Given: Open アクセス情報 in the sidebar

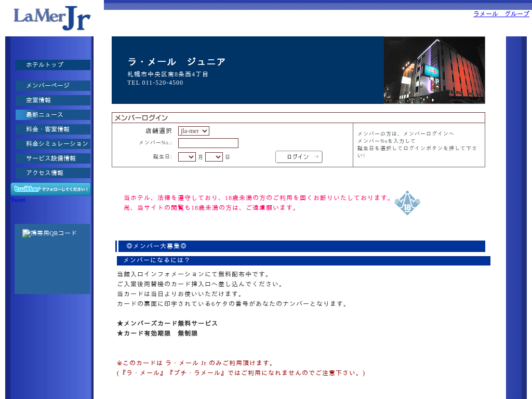Looking at the screenshot, I should (x=52, y=173).
